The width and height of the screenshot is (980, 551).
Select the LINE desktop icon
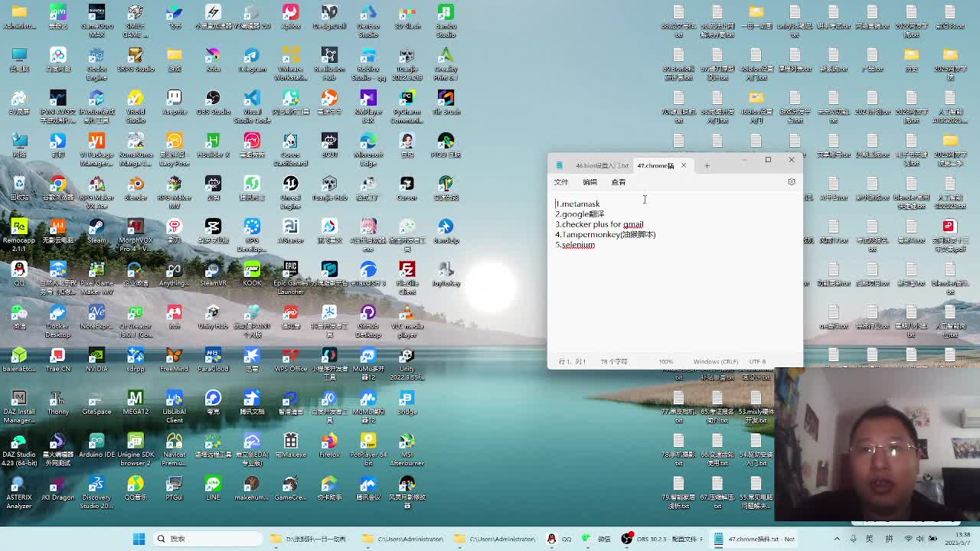click(213, 489)
